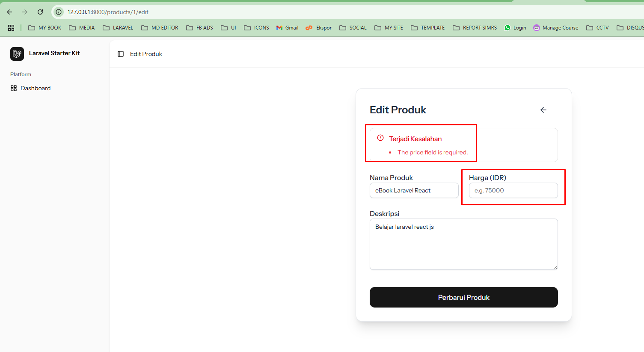Viewport: 644px width, 352px height.
Task: Open the Manage Course bookmark
Action: (x=556, y=27)
